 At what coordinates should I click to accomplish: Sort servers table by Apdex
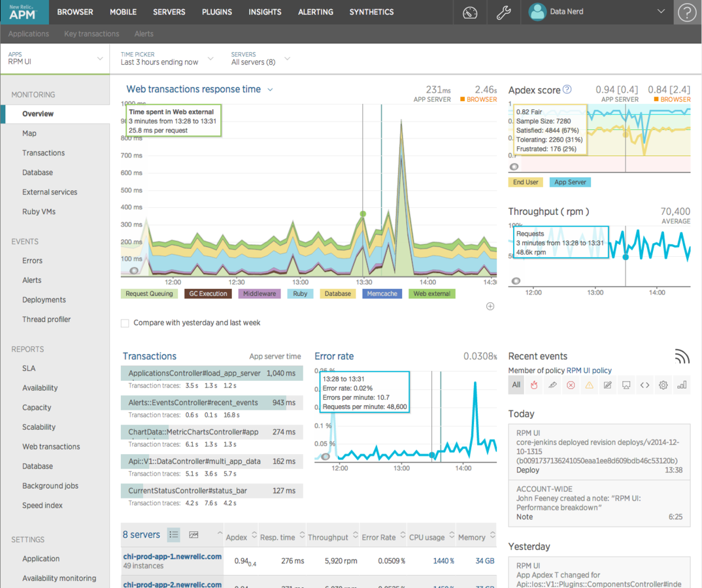[241, 536]
